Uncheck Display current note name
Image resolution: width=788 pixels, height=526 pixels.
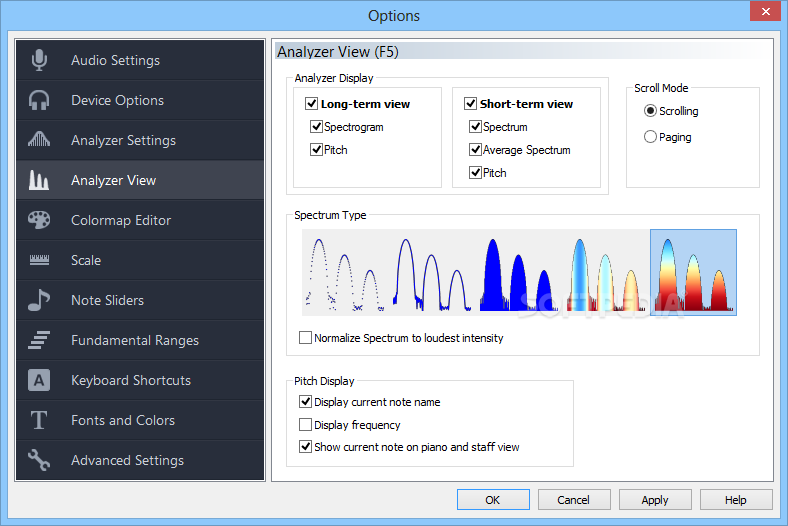point(305,401)
